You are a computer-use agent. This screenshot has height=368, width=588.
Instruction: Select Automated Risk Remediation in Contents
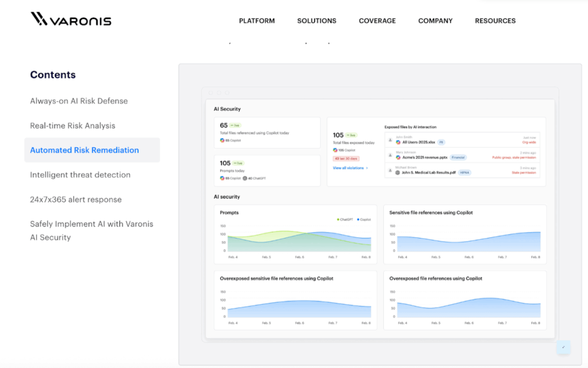point(92,150)
